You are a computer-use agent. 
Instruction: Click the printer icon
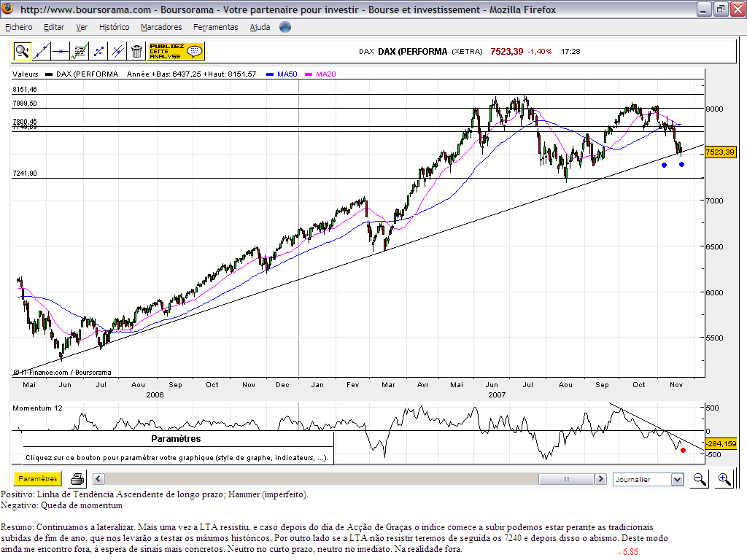pos(77,478)
